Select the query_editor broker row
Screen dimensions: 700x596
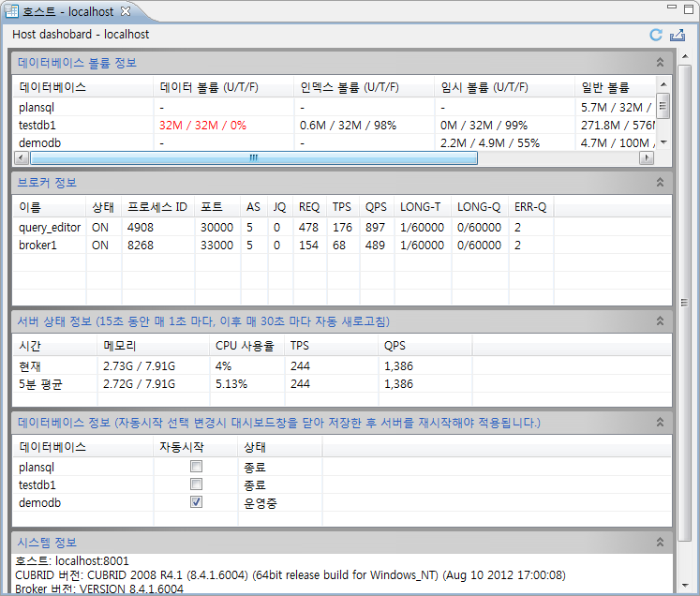50,227
